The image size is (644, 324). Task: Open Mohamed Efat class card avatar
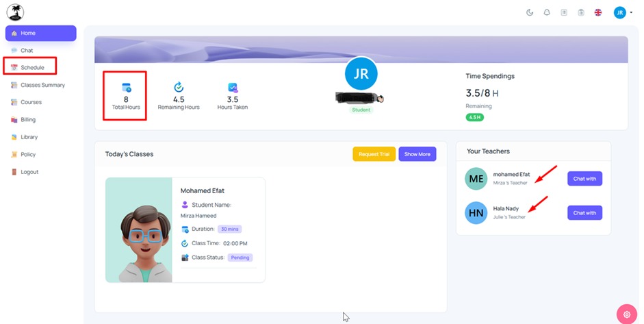pos(139,230)
